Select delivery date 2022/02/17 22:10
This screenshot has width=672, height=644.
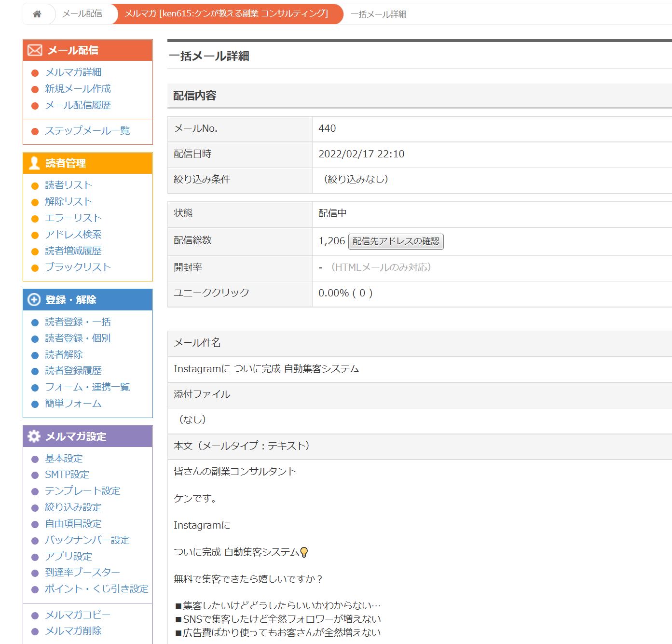[x=361, y=154]
